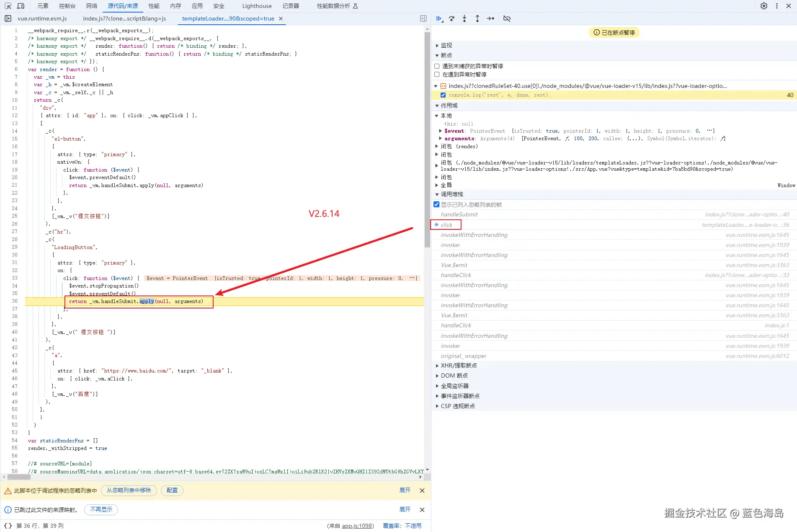The image size is (797, 532).
Task: Toggle show ignore-listed frames checkbox
Action: click(436, 205)
